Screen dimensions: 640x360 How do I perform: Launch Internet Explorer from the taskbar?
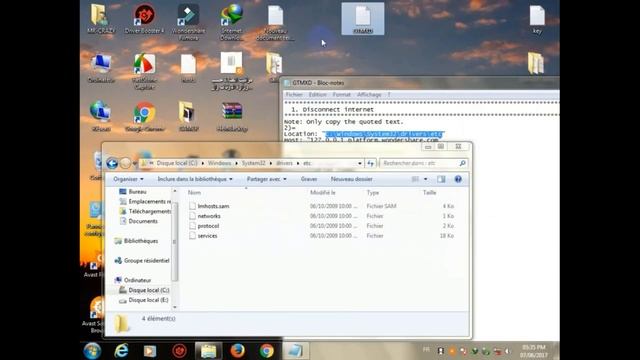click(x=121, y=351)
